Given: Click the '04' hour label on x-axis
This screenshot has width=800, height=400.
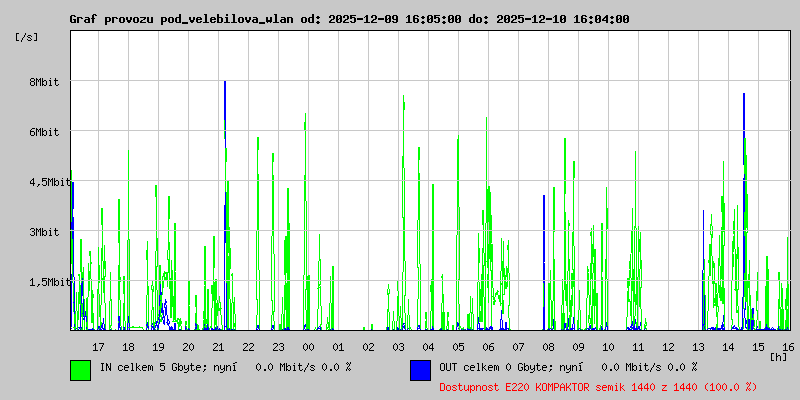Looking at the screenshot, I should tap(429, 347).
